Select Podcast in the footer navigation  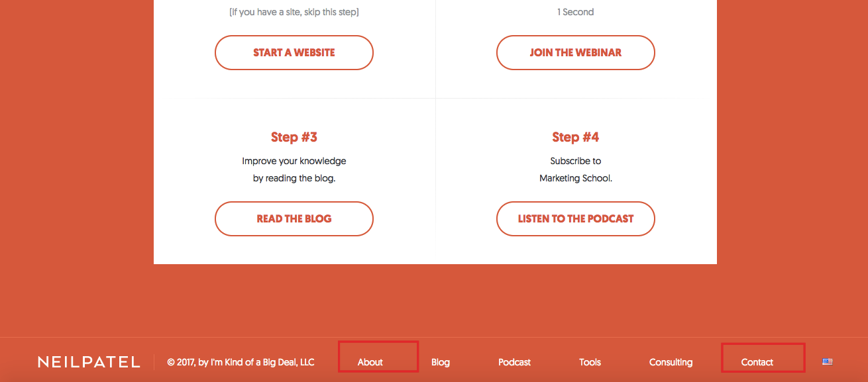click(515, 362)
